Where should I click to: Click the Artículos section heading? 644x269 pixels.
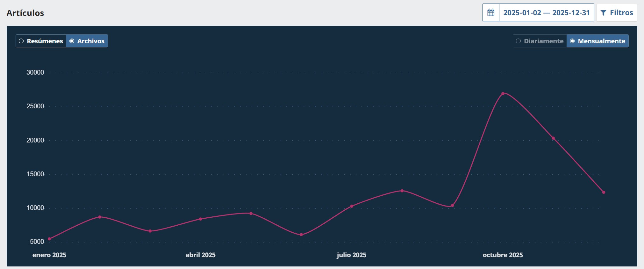coord(25,13)
